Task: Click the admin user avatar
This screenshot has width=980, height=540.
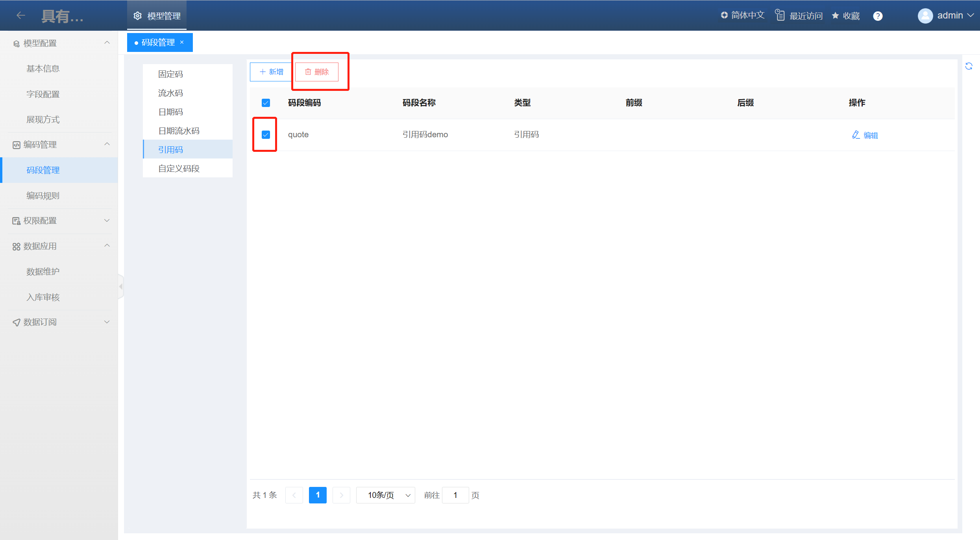Action: pyautogui.click(x=925, y=16)
